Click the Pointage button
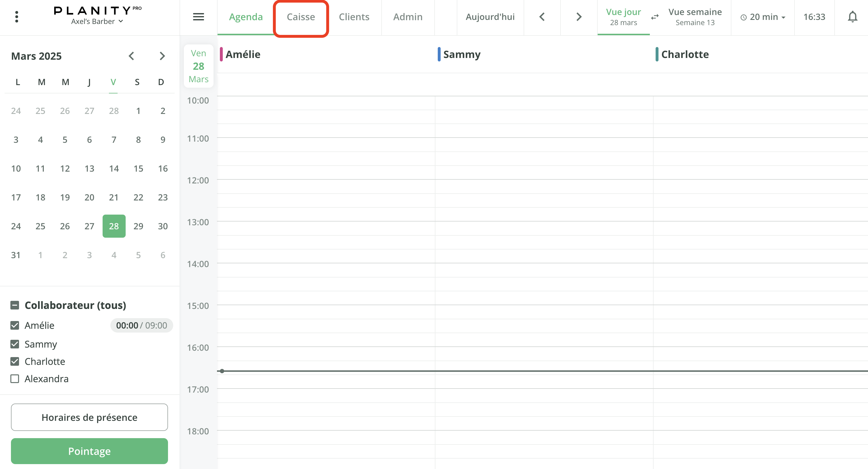The image size is (868, 469). point(89,451)
